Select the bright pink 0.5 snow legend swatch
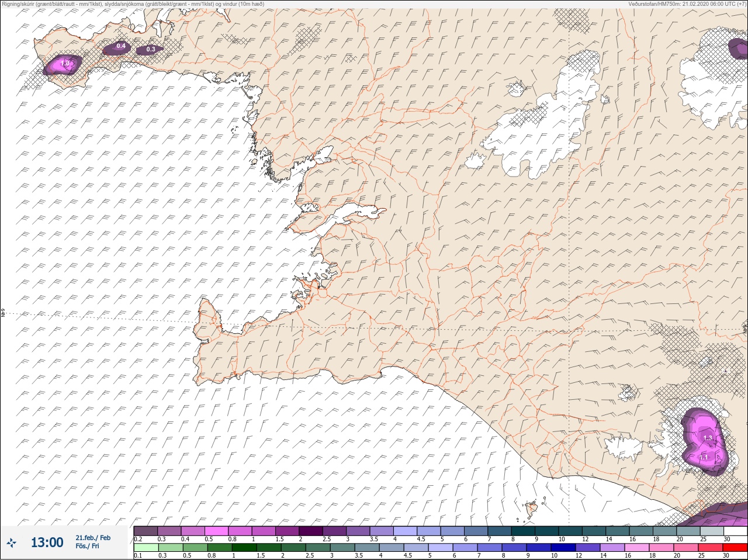748x560 pixels. (217, 531)
